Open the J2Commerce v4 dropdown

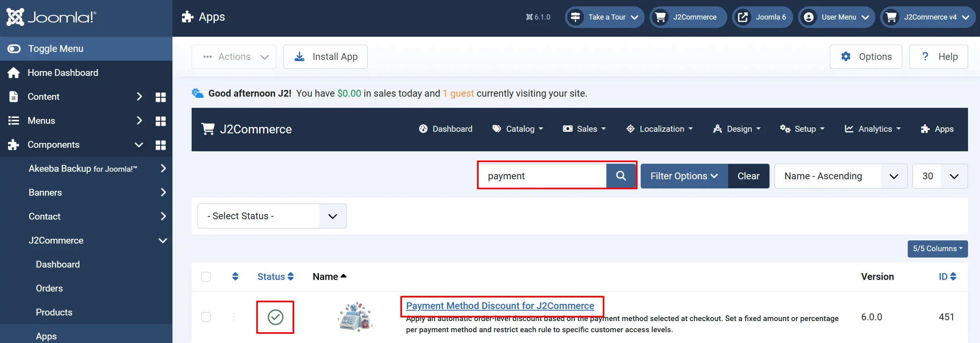928,17
